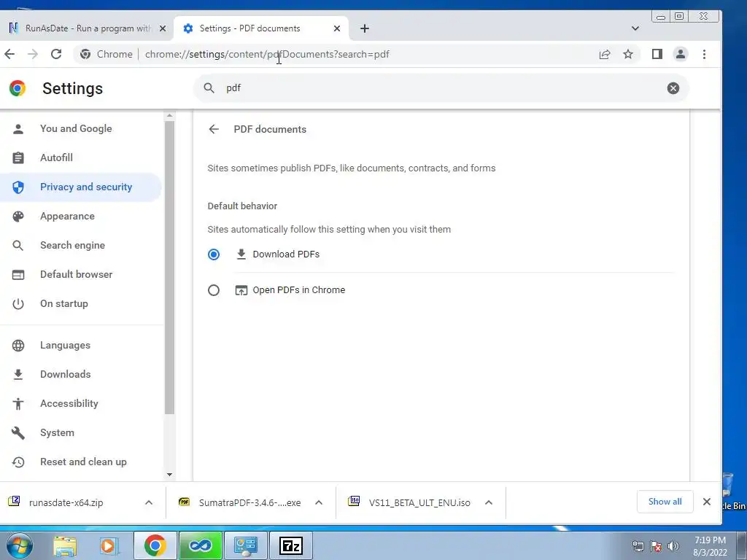Viewport: 747px width, 560px height.
Task: Launch Windows Media Player from taskbar
Action: [109, 546]
